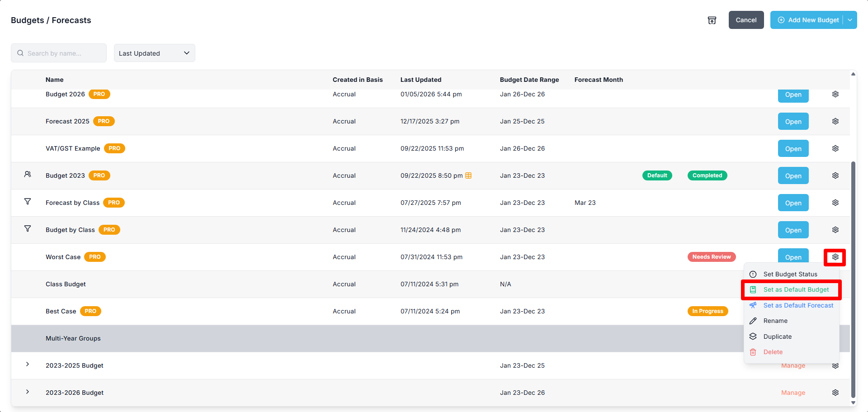Click the gear icon for Forecast 2025

point(835,121)
